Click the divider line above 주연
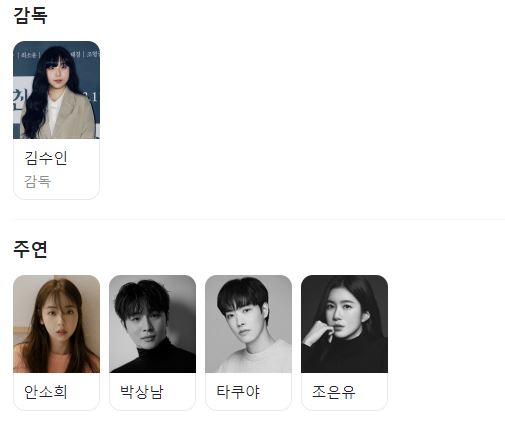The width and height of the screenshot is (505, 424). [259, 220]
